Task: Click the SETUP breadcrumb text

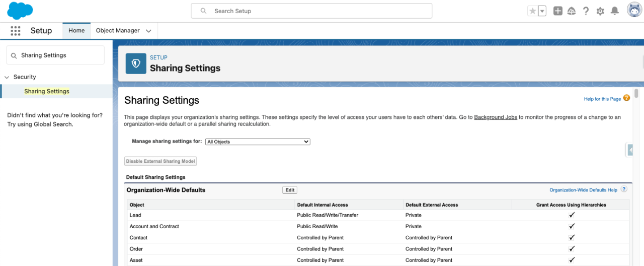Action: point(158,57)
